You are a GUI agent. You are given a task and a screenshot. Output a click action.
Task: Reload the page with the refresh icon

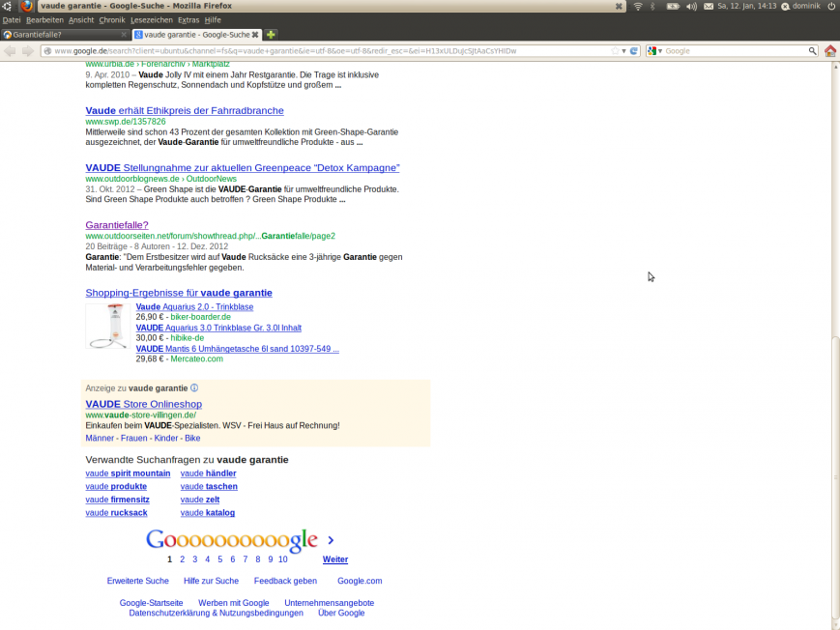(634, 51)
